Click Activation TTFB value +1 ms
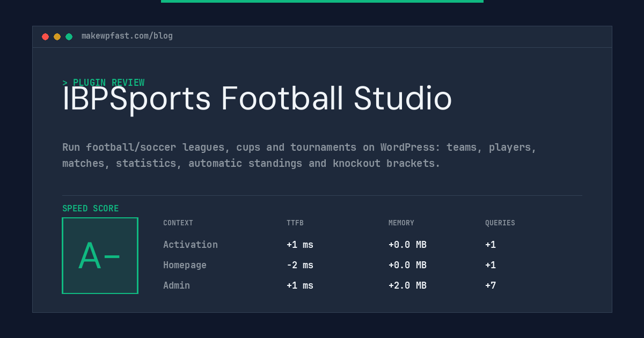The width and height of the screenshot is (644, 338). (x=300, y=245)
